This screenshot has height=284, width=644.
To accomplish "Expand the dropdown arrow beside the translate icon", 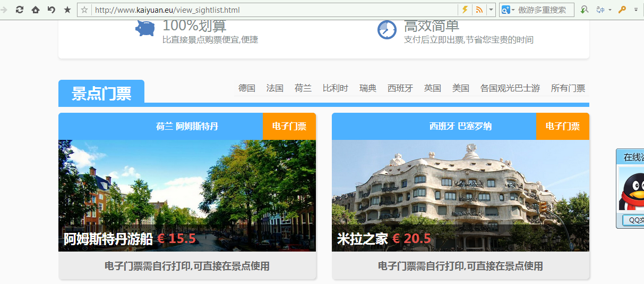I will click(610, 10).
